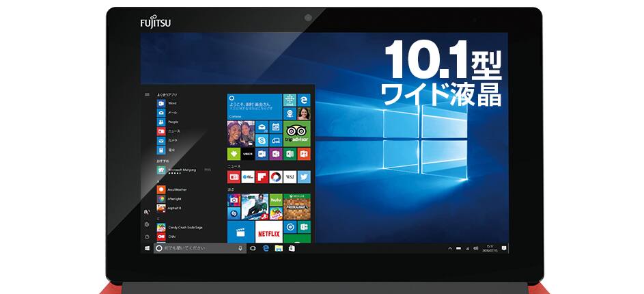The image size is (644, 294).
Task: Click the Power button in Start menu
Action: click(x=147, y=237)
